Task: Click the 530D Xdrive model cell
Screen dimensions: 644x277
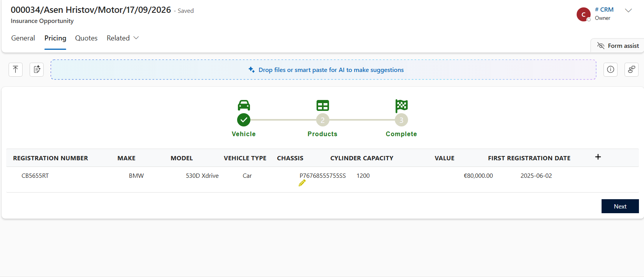Action: pos(202,176)
